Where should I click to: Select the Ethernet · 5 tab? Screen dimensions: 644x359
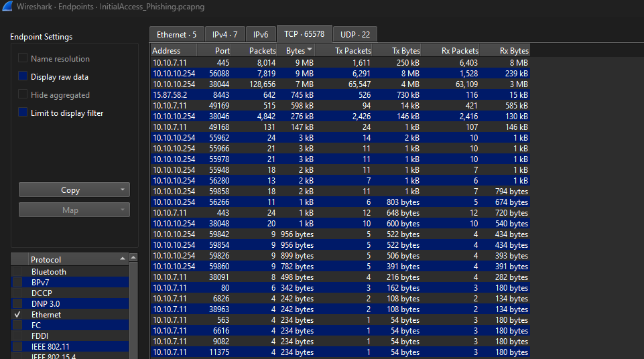(176, 34)
